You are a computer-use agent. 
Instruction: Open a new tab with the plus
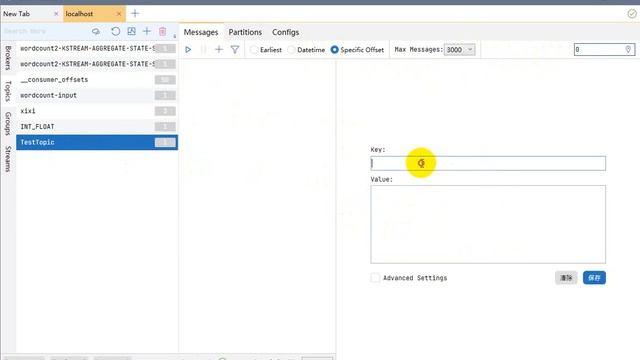(135, 13)
